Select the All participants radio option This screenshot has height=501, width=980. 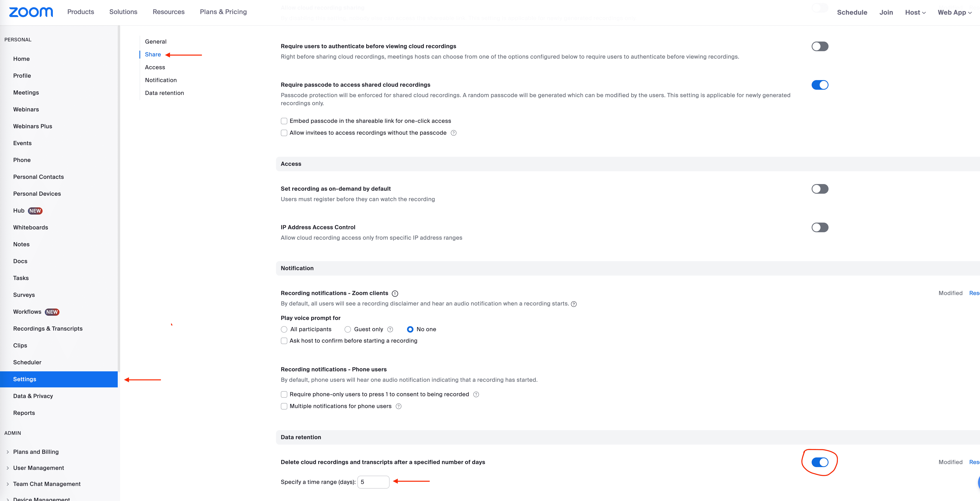[284, 330]
